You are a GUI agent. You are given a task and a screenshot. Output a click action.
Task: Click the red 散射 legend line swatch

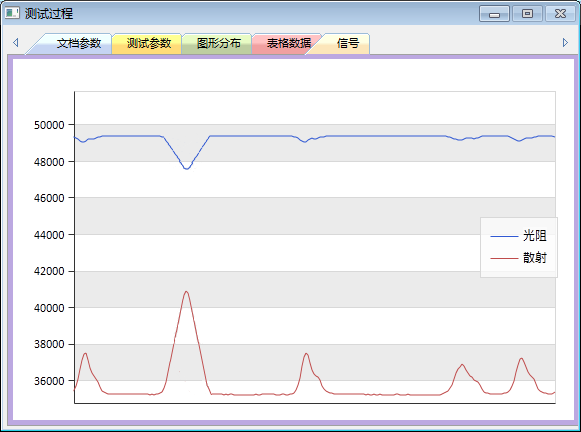click(504, 258)
